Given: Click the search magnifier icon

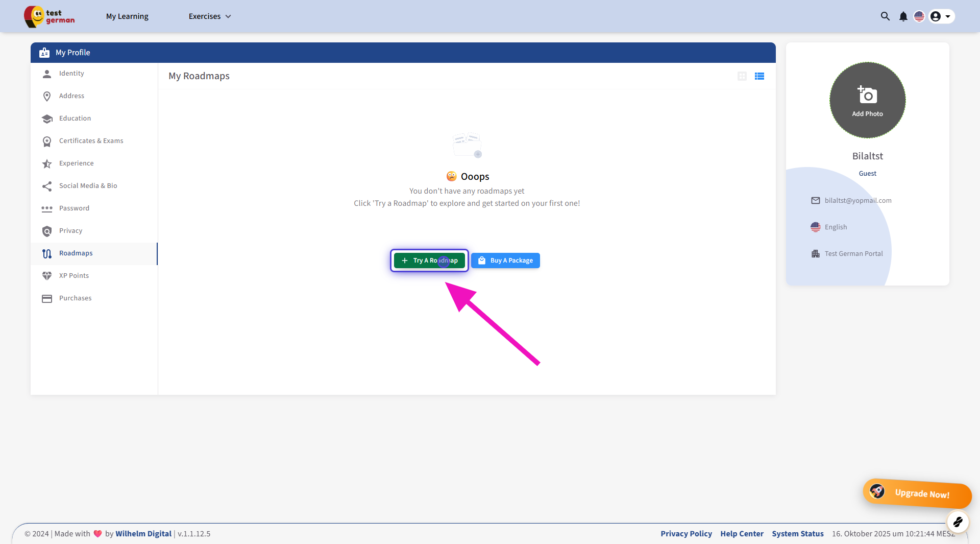Looking at the screenshot, I should [x=885, y=16].
